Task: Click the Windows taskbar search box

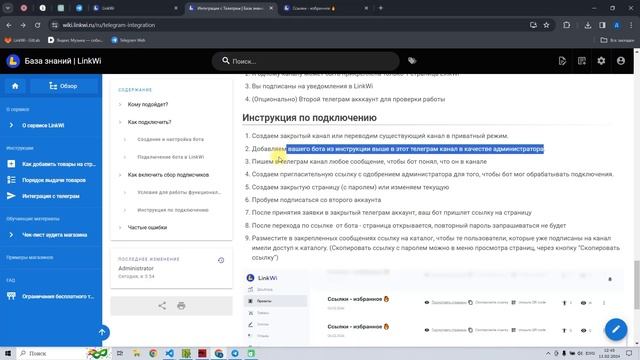Action: coord(63,353)
